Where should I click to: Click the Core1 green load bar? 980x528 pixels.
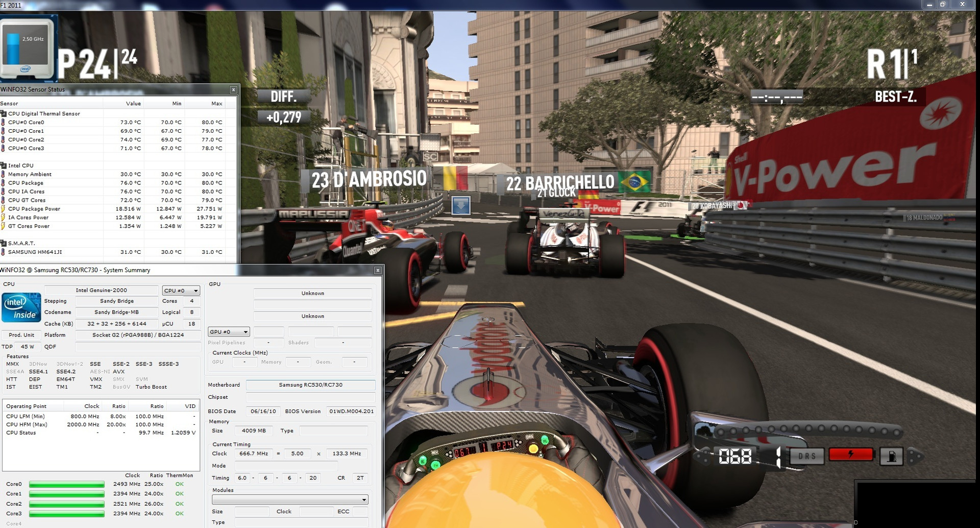[67, 494]
